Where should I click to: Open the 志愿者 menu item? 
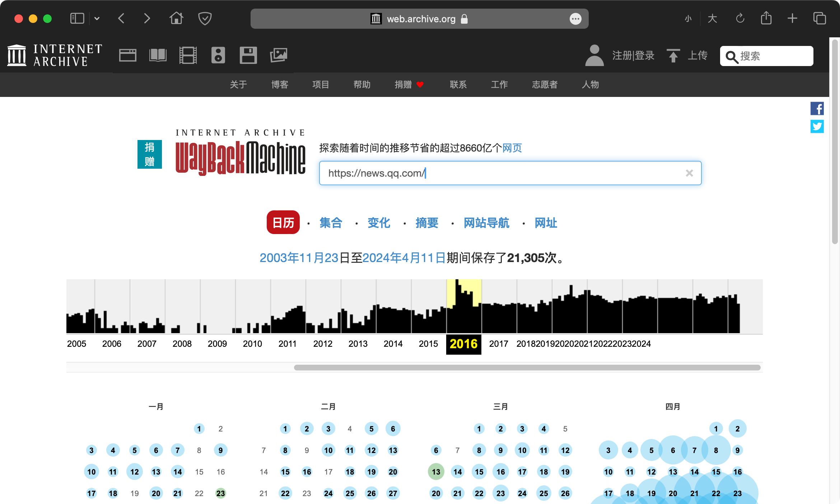click(545, 84)
